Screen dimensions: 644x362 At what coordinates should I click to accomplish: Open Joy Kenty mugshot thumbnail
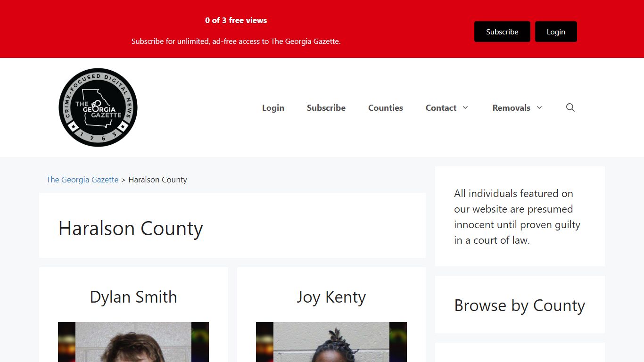[331, 342]
